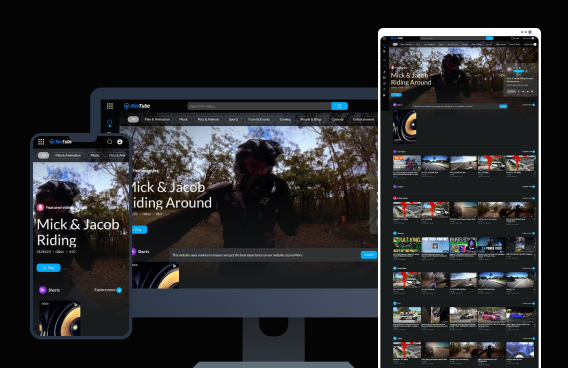Tap the search magnifier icon on phone mockup
This screenshot has width=568, height=368.
click(x=109, y=142)
